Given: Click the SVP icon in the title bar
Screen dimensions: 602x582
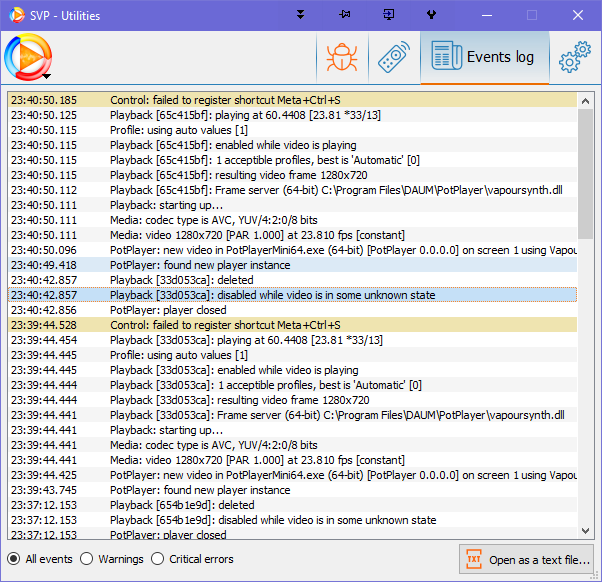Looking at the screenshot, I should pos(13,15).
